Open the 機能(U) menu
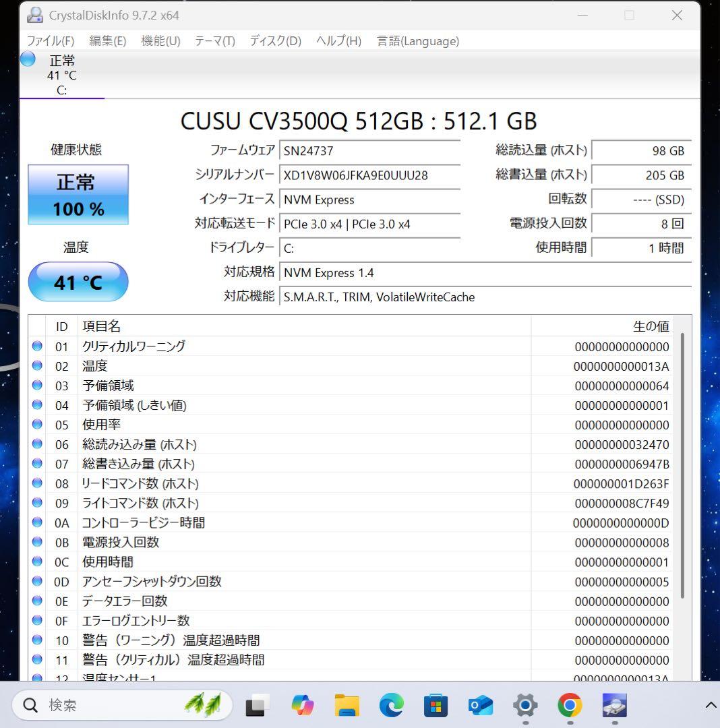This screenshot has height=728, width=720. pyautogui.click(x=160, y=41)
